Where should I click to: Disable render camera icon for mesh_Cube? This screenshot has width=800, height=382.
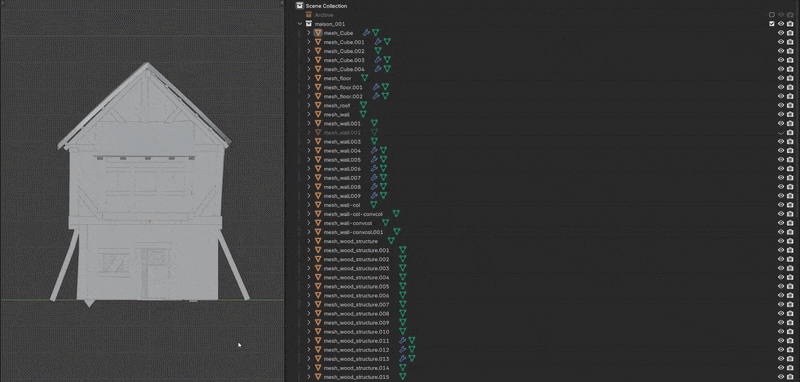(x=790, y=33)
